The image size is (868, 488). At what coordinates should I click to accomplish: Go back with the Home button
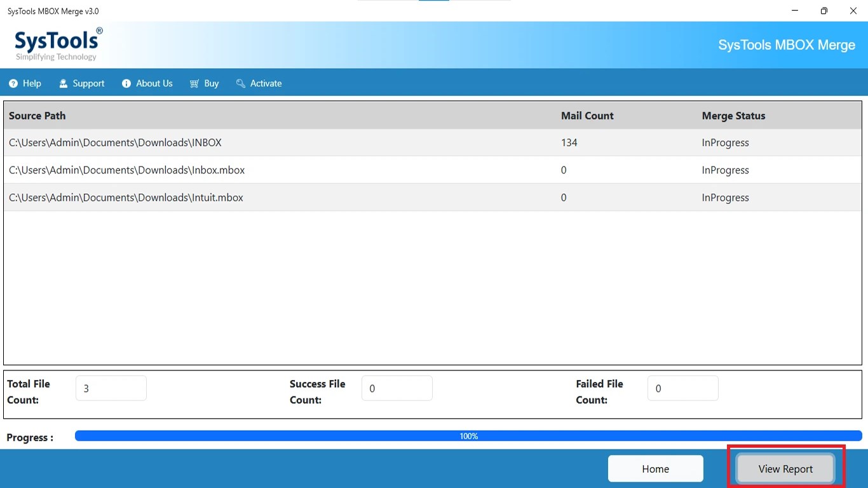tap(655, 469)
